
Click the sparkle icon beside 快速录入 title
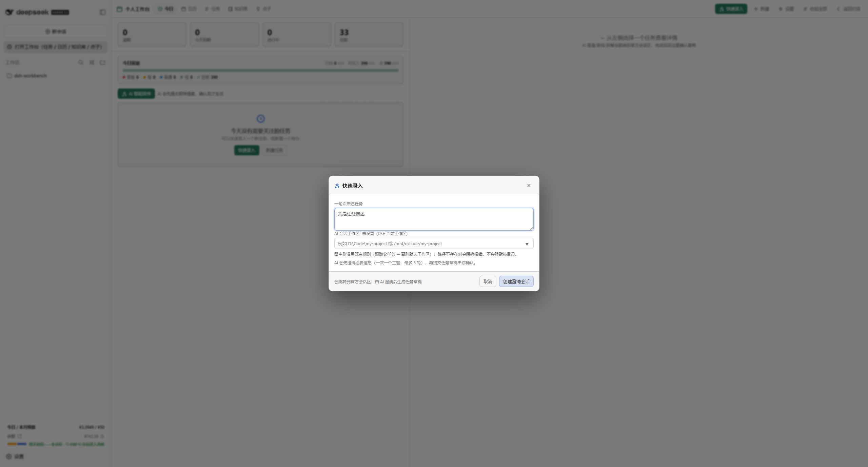pos(337,186)
